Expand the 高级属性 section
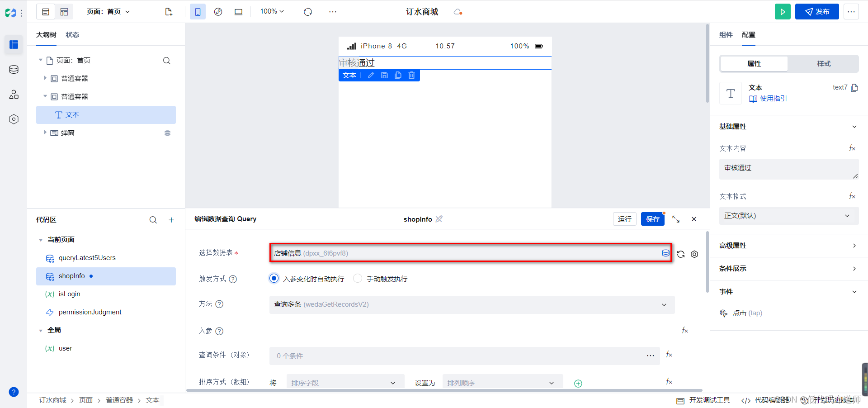The width and height of the screenshot is (868, 408). [x=789, y=246]
